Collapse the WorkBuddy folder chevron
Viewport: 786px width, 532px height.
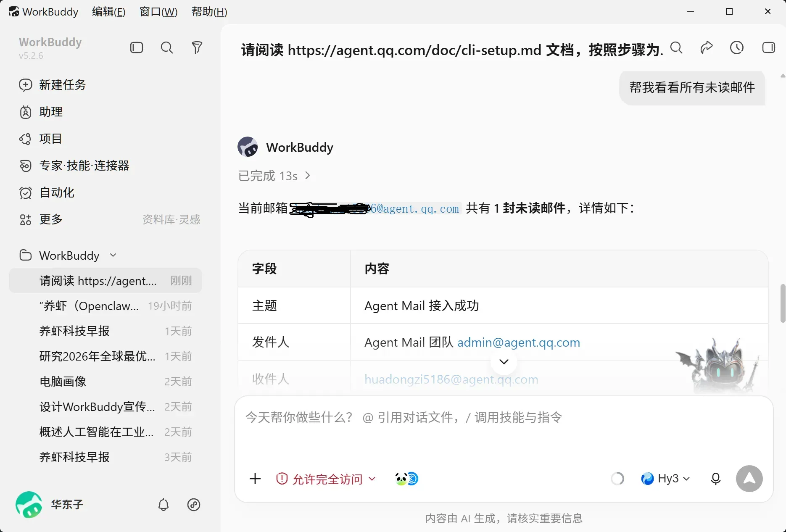(x=113, y=255)
